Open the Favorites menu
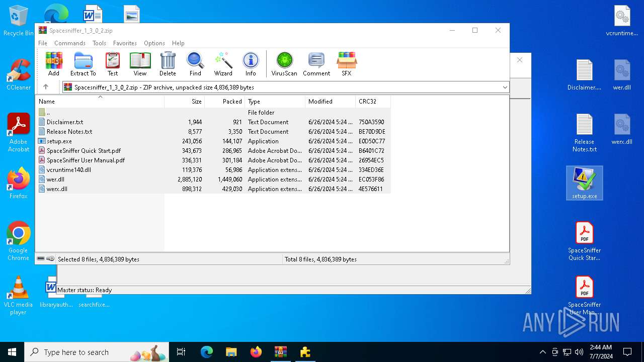Screen dimensions: 644x362 (x=125, y=43)
